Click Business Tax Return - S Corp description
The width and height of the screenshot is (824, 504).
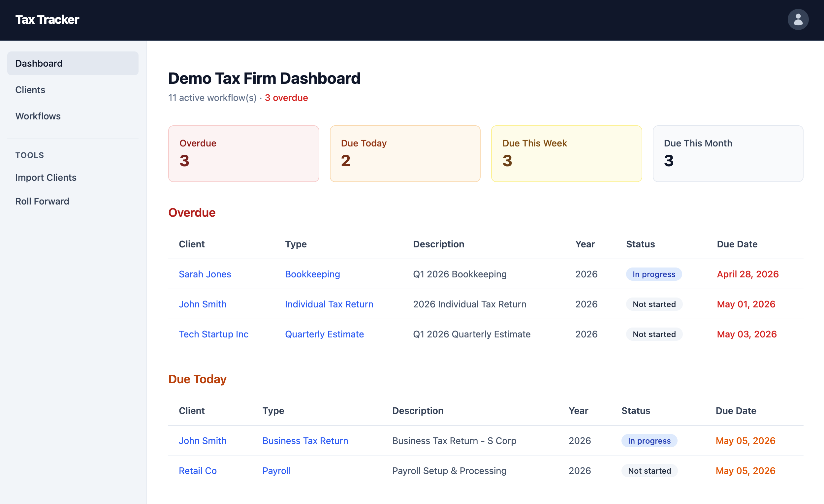(x=454, y=441)
